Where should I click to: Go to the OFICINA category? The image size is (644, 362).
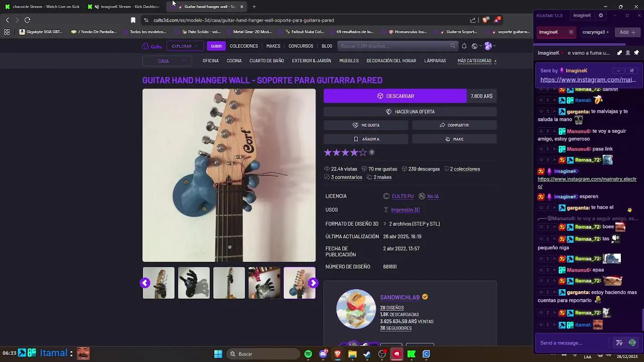pyautogui.click(x=210, y=61)
